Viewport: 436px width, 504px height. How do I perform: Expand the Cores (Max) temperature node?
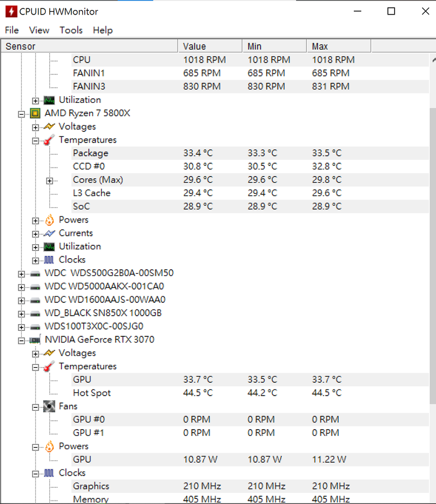[49, 180]
